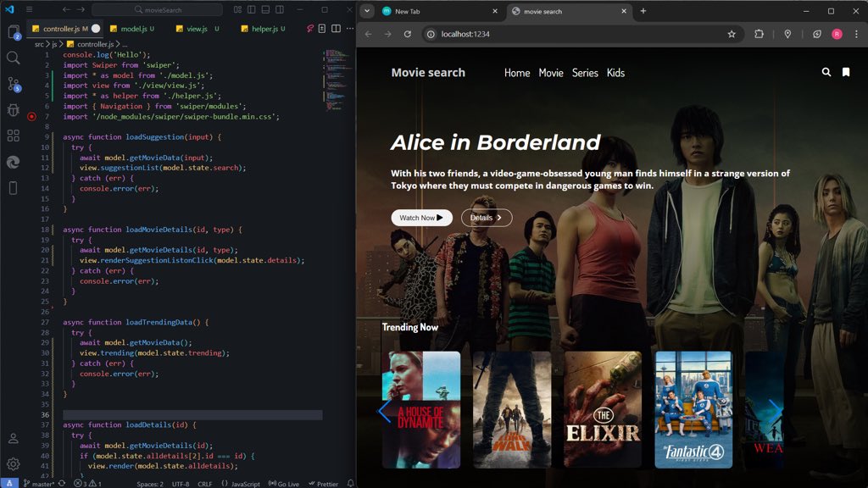Toggle bottom panel in VS Code title bar

(x=265, y=9)
